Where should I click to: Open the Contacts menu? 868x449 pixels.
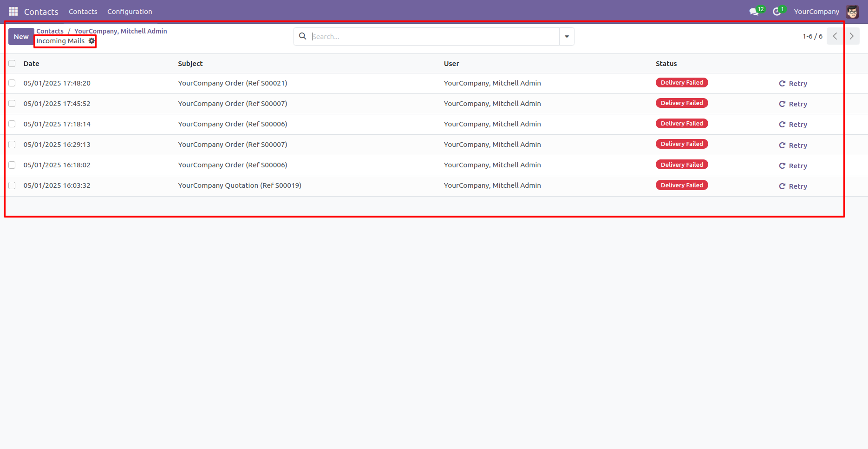[x=83, y=11]
